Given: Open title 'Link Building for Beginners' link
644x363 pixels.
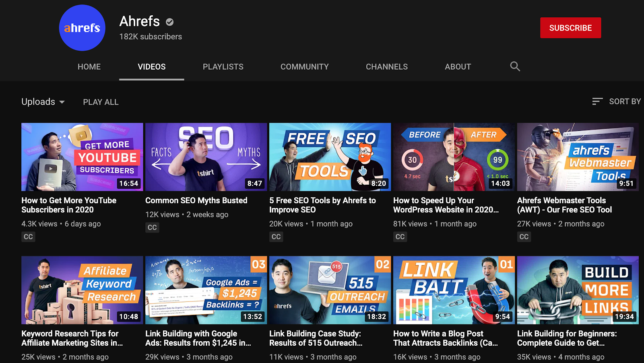Looking at the screenshot, I should tap(567, 338).
